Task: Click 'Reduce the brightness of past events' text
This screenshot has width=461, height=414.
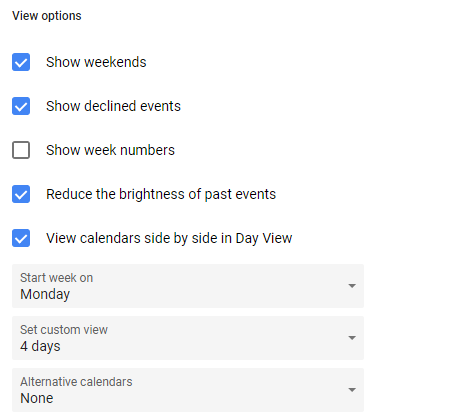Action: (161, 194)
